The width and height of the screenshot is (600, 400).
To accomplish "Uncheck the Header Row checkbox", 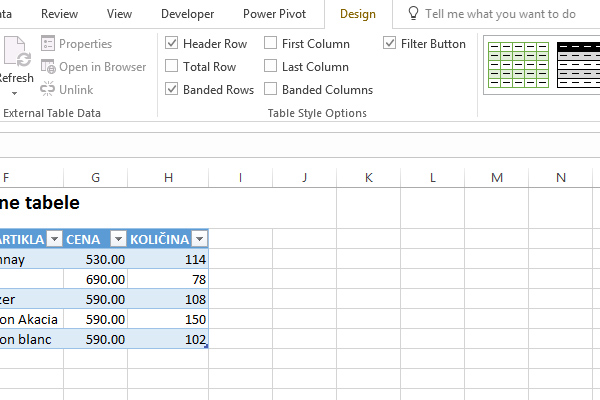I will point(172,44).
